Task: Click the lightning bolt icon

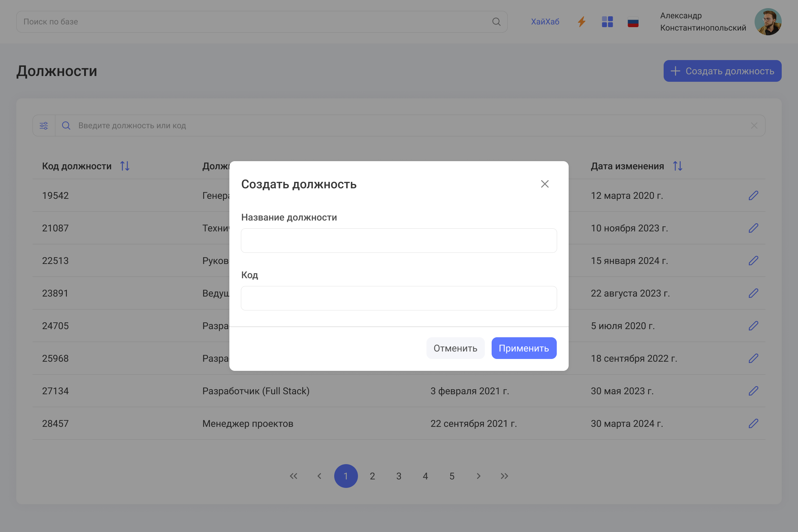Action: pos(582,22)
